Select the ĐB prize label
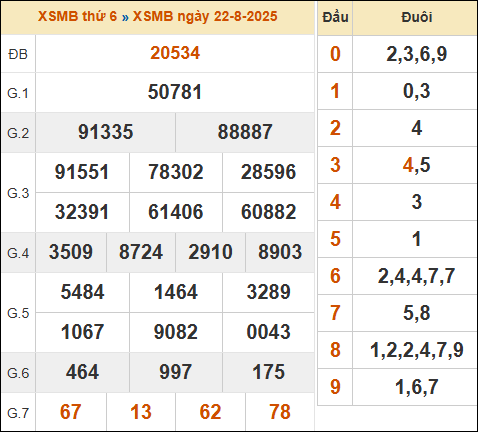Image resolution: width=478 pixels, height=432 pixels. pos(18,54)
